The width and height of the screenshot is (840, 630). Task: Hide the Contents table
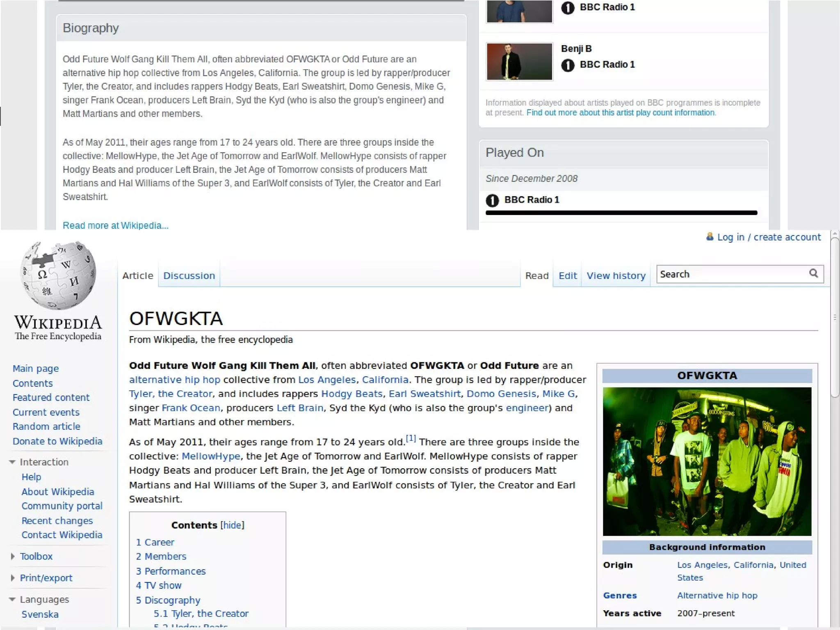pyautogui.click(x=232, y=525)
